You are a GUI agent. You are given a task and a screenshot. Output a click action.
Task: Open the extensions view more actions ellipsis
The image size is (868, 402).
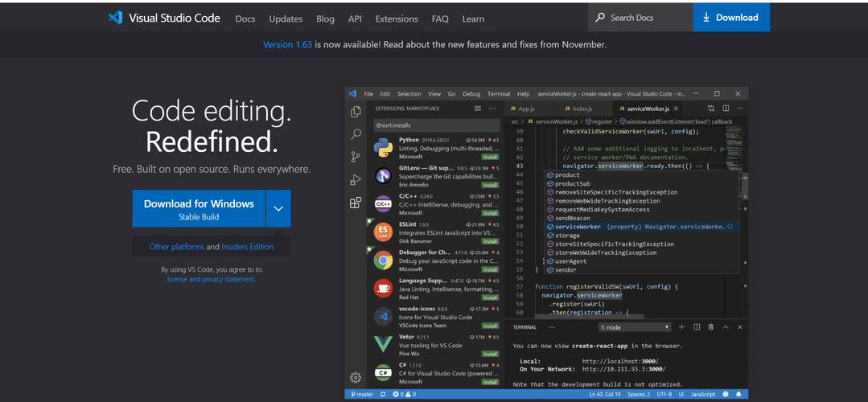[491, 109]
